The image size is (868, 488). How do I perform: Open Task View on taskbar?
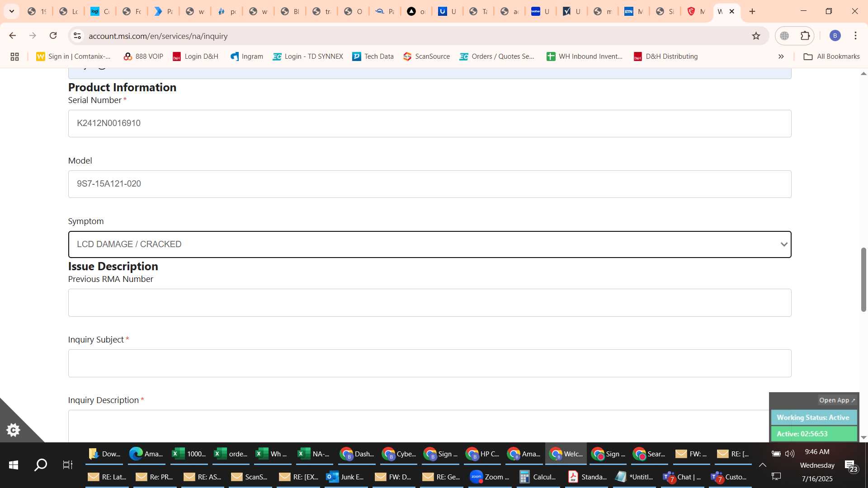68,465
